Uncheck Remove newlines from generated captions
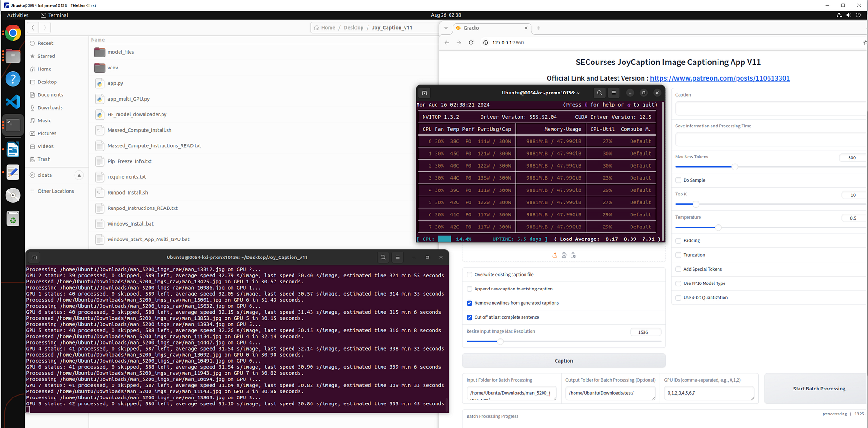 click(x=469, y=303)
